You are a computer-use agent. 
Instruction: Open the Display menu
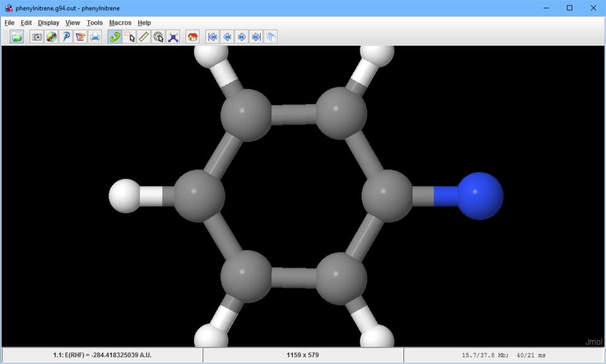pos(49,23)
